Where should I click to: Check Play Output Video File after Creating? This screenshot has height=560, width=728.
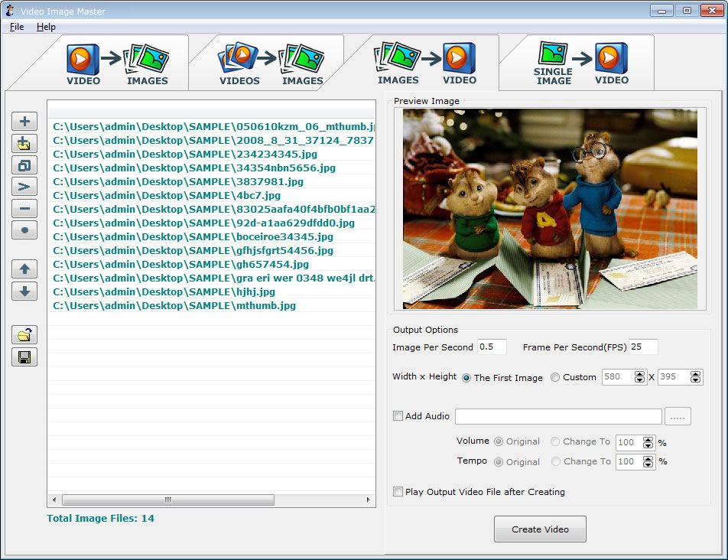click(398, 492)
